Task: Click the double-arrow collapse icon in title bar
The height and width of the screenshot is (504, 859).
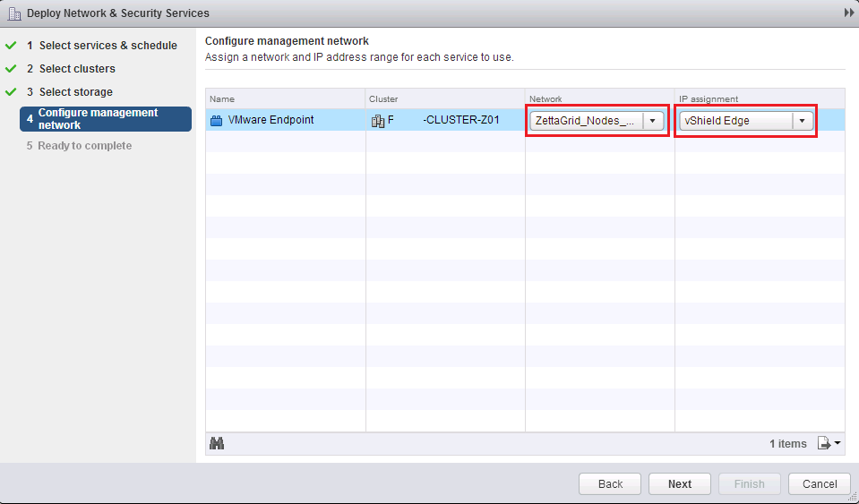Action: [849, 13]
